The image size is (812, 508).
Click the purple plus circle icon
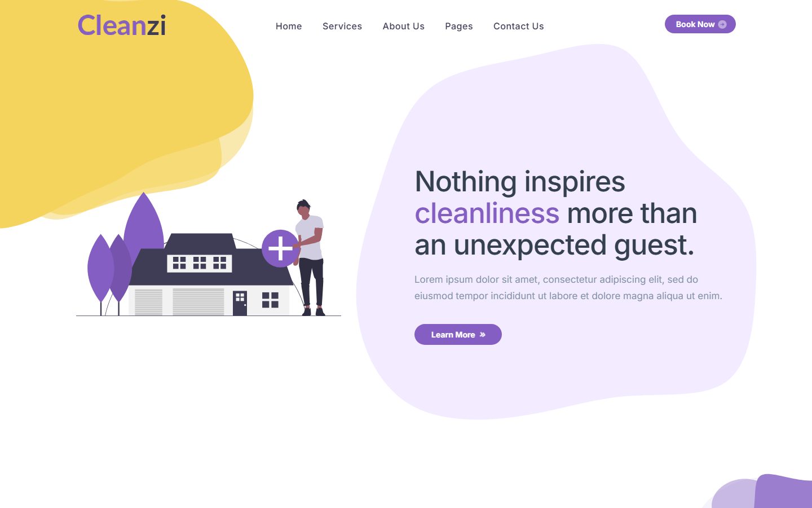pos(280,248)
